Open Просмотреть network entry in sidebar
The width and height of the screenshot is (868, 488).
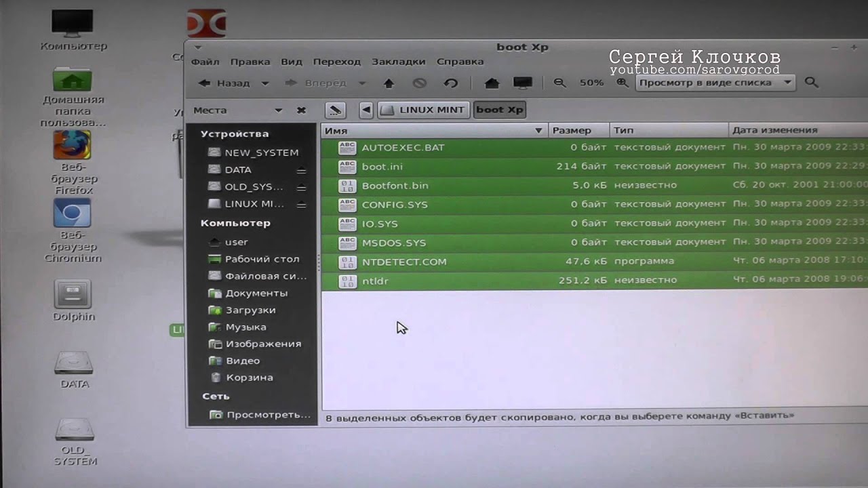pos(260,415)
